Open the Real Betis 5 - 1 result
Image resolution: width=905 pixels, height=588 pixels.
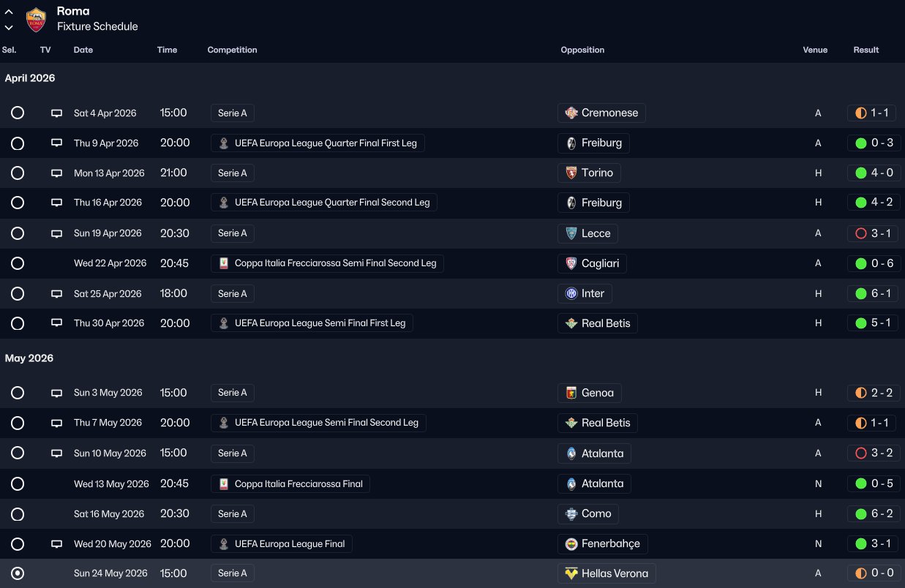871,323
